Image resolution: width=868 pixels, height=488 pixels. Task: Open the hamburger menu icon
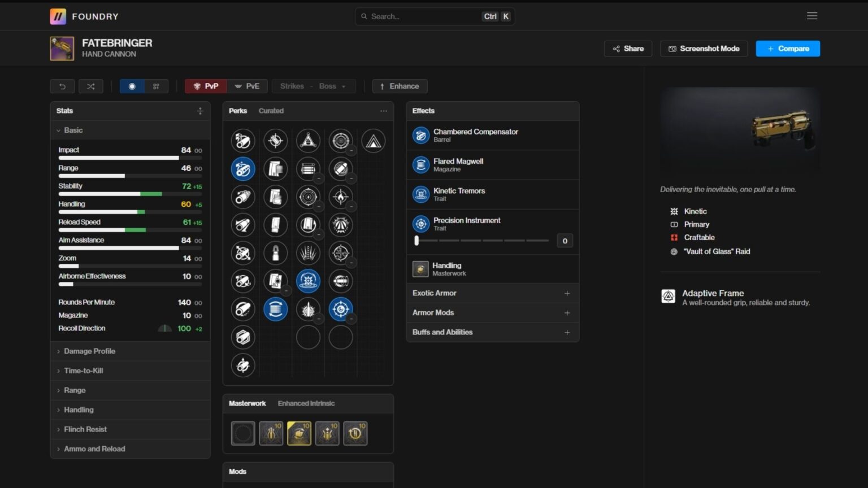(811, 16)
